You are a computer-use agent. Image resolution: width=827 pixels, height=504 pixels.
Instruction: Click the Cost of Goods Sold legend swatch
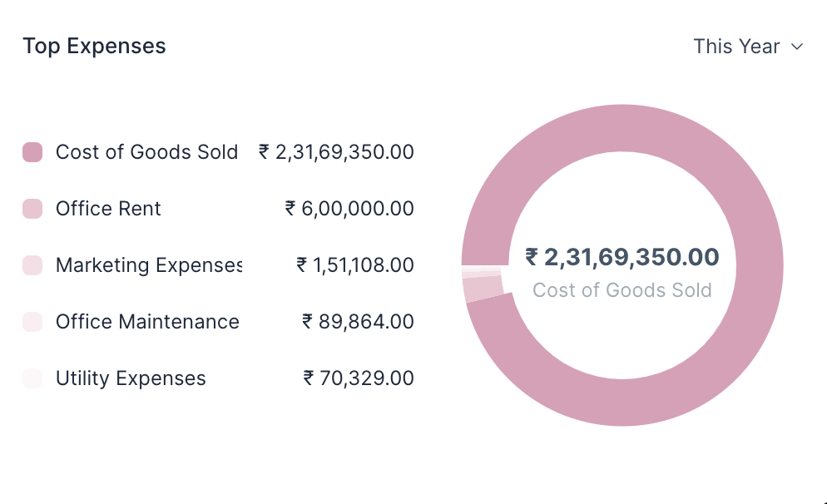[x=32, y=152]
